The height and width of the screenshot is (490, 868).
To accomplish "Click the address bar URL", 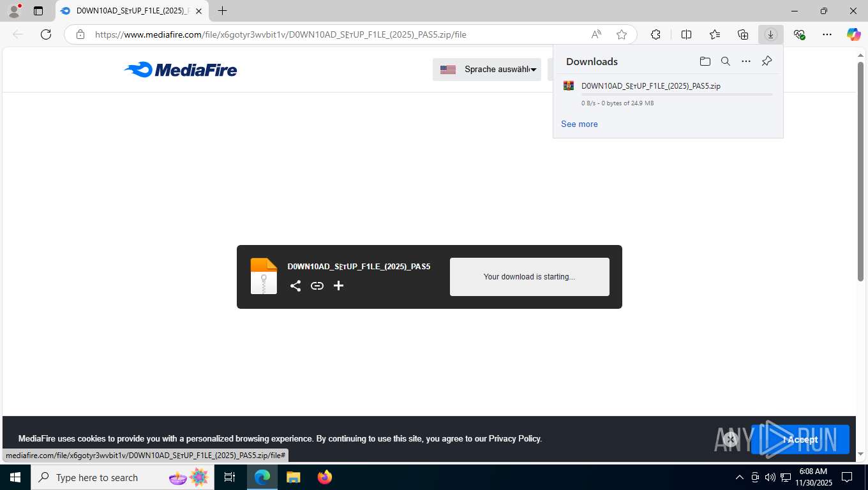I will pyautogui.click(x=280, y=34).
